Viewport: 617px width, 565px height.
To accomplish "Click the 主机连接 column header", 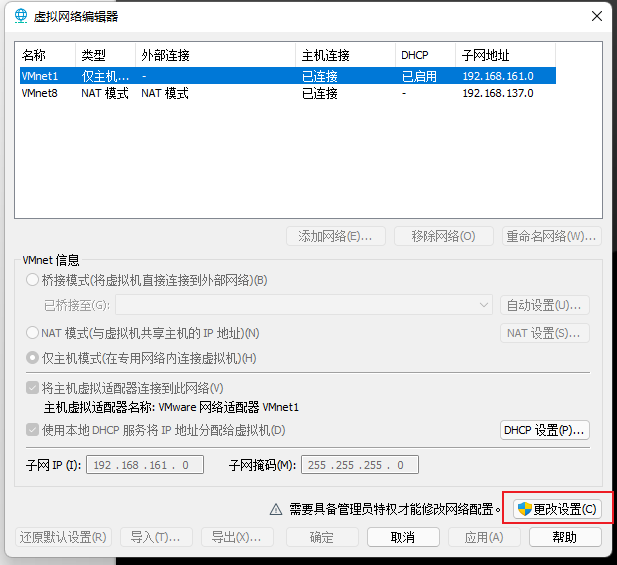I will click(345, 55).
